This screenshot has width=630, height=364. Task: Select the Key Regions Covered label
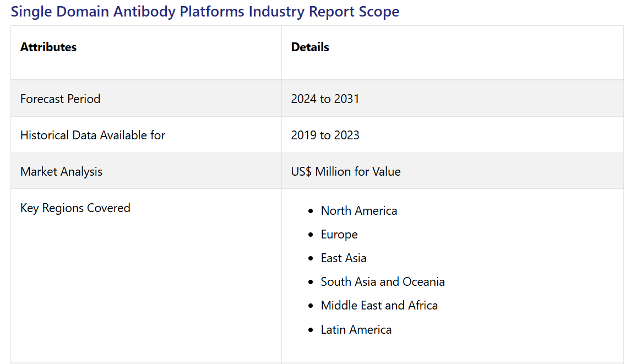coord(75,208)
